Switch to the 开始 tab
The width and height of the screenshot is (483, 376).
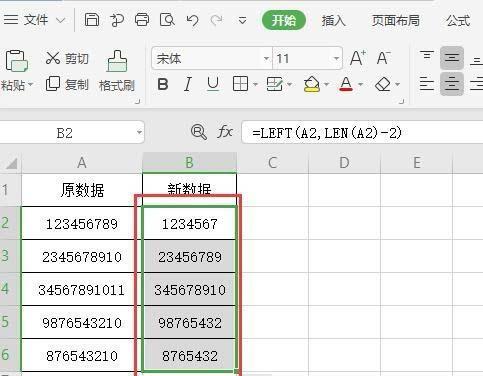click(284, 20)
